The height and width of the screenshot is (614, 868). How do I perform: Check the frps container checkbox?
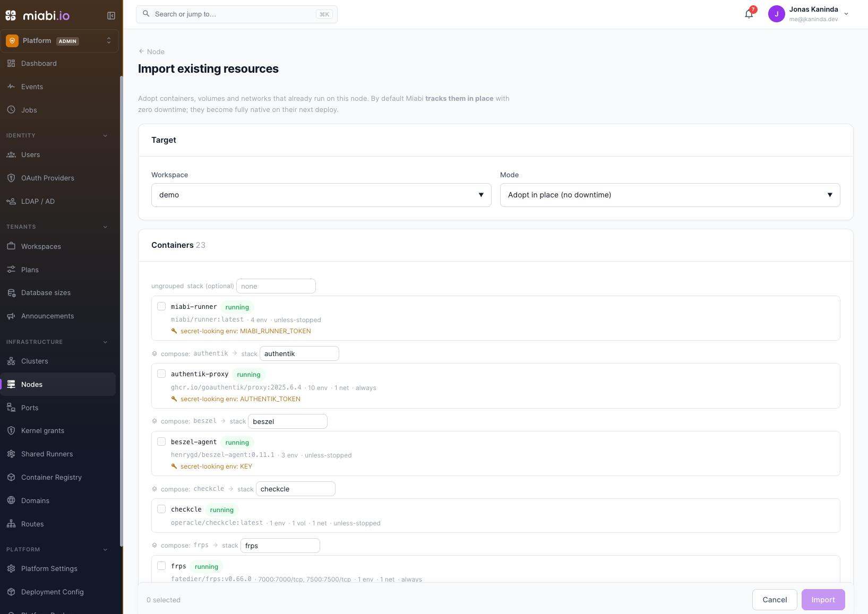point(161,566)
